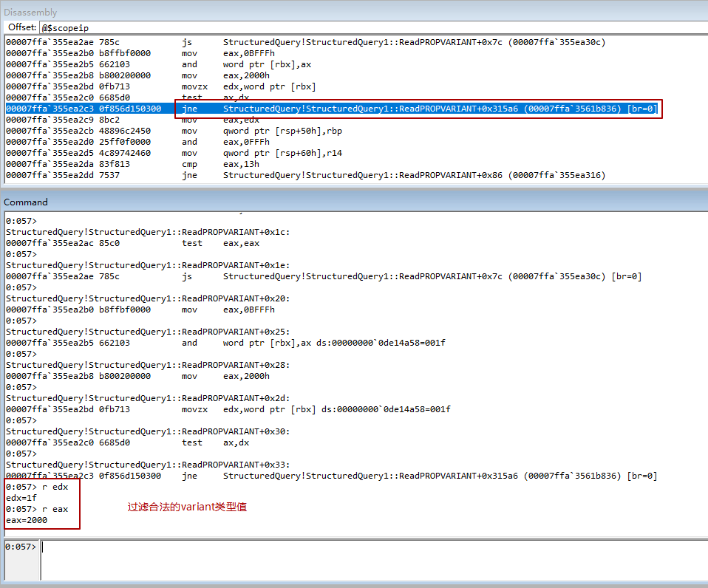Screen dimensions: 708x588
Task: Click Command output js line with [br=0]
Action: coord(323,276)
